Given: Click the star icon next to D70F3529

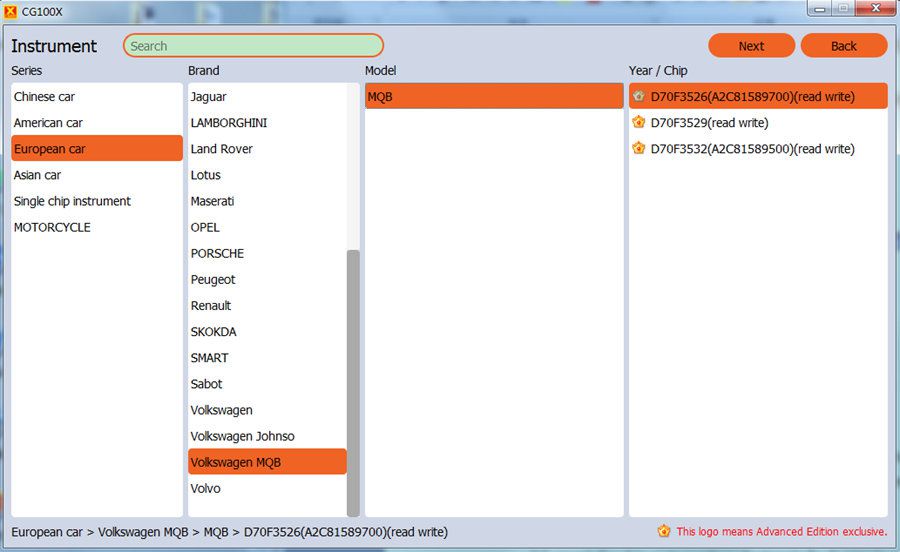Looking at the screenshot, I should pos(638,122).
